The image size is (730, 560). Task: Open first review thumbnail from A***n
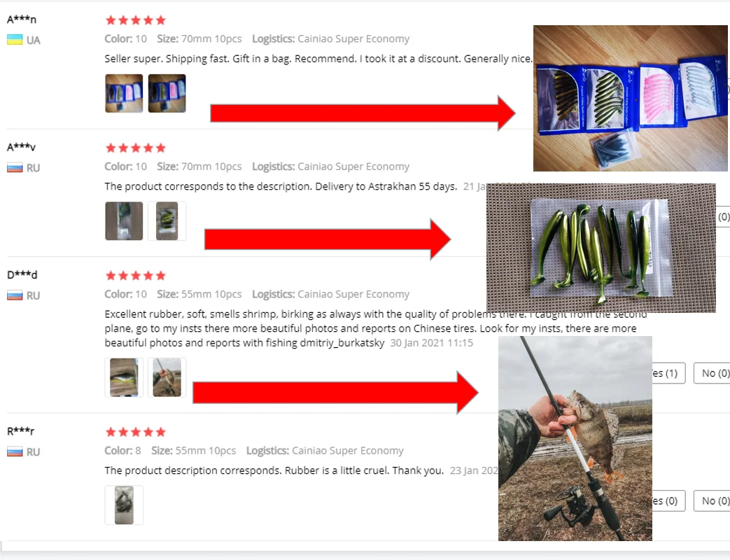pyautogui.click(x=124, y=93)
